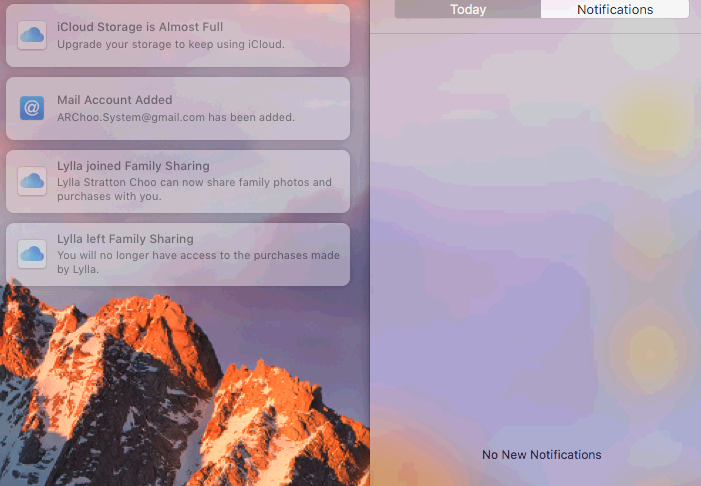This screenshot has width=701, height=486.
Task: Click 'ARChoo.System@gmail.com has been added.' text
Action: 176,117
